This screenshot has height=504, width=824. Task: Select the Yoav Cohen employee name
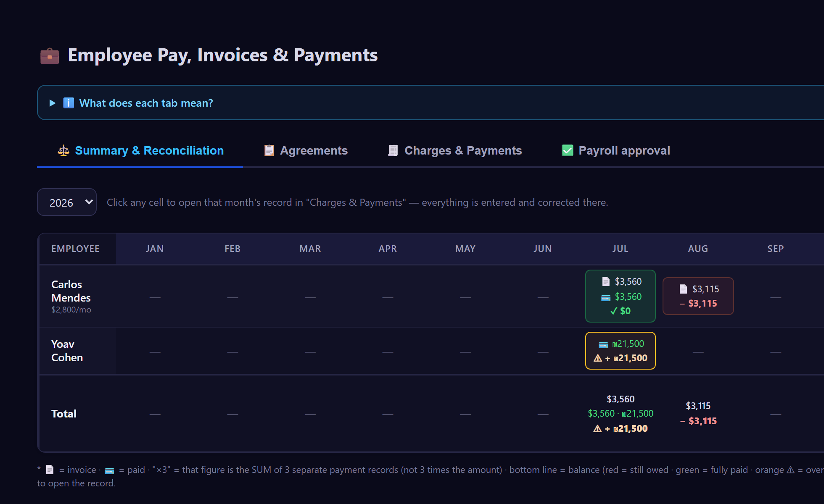(67, 351)
